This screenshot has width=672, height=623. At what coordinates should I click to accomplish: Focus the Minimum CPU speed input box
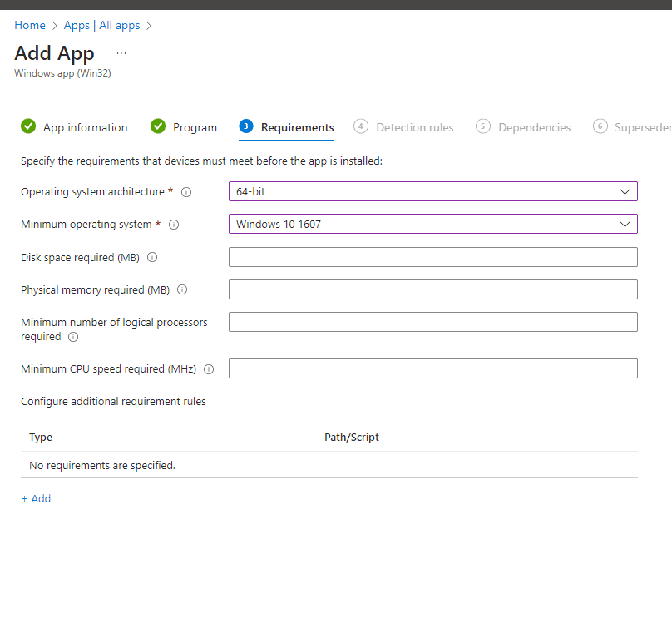(432, 368)
